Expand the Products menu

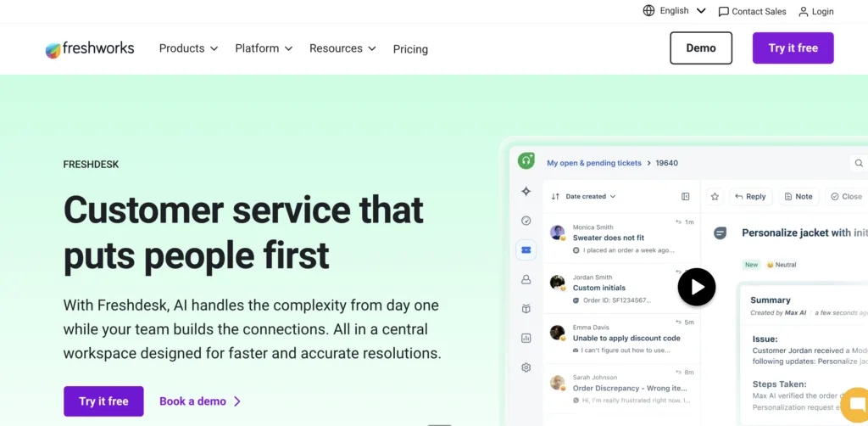(x=189, y=48)
